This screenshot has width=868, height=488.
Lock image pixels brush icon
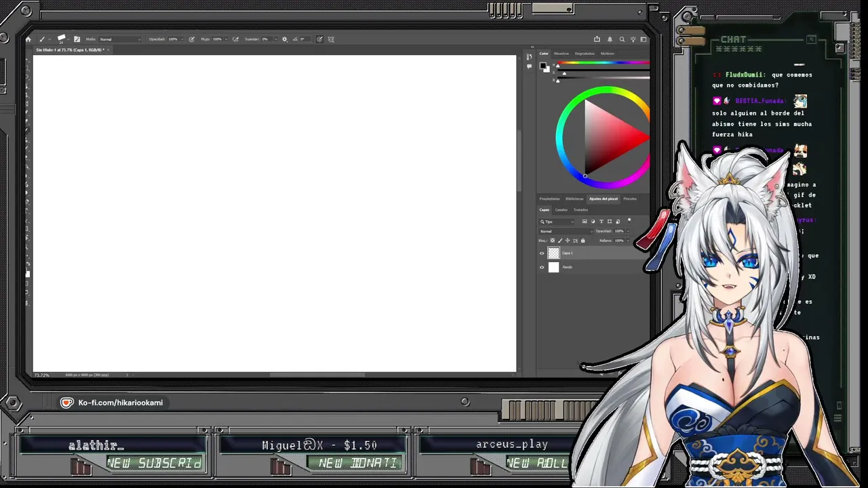560,241
